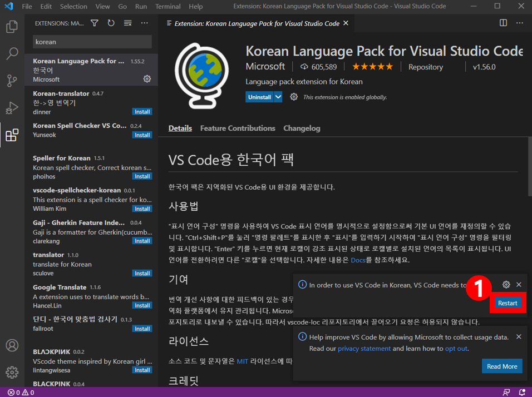Screen dimensions: 532x397
Task: Click the extensions search box with korean
Action: (x=92, y=42)
